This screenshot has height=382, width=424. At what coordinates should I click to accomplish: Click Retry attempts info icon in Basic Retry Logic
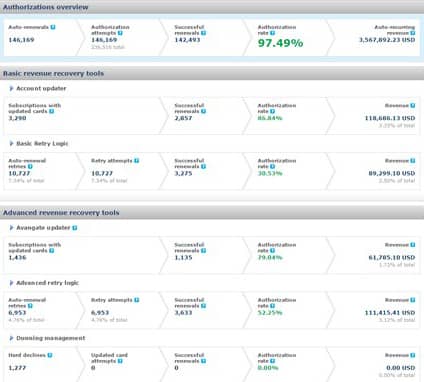tap(136, 161)
